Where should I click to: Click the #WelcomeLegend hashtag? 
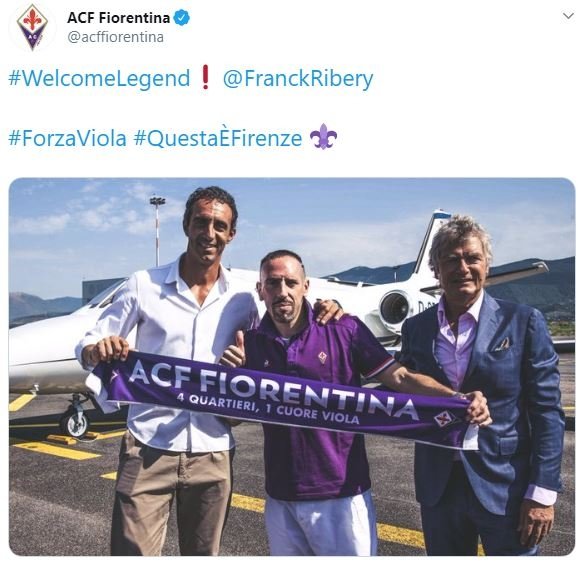[99, 79]
